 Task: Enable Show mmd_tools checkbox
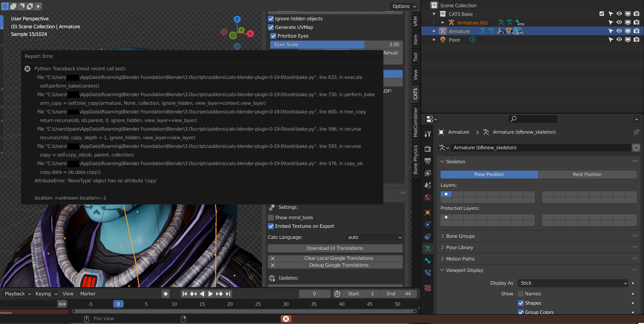pos(271,217)
